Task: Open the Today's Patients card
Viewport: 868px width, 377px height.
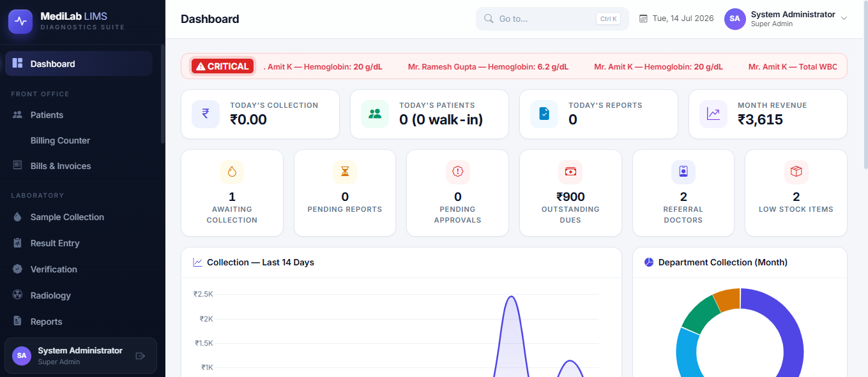Action: click(x=429, y=114)
